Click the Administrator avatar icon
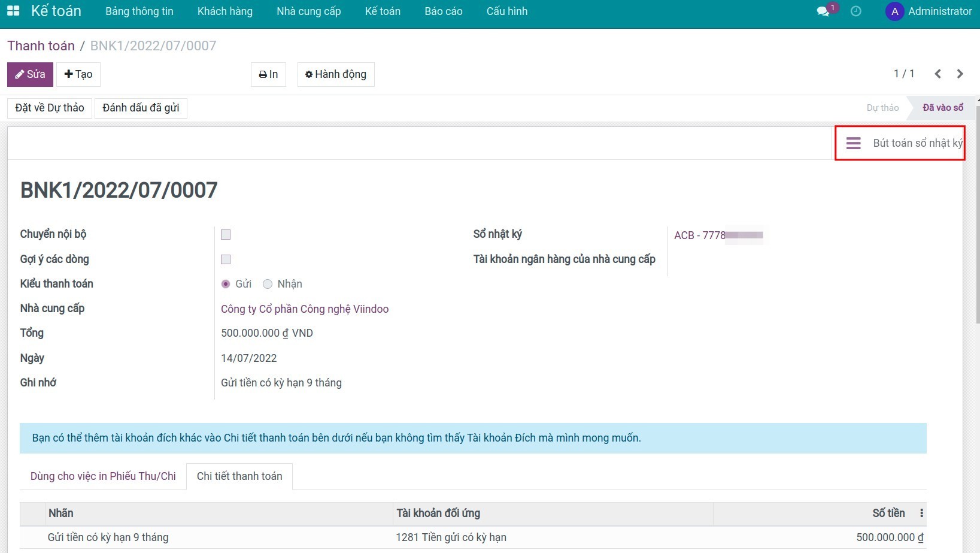 (894, 11)
